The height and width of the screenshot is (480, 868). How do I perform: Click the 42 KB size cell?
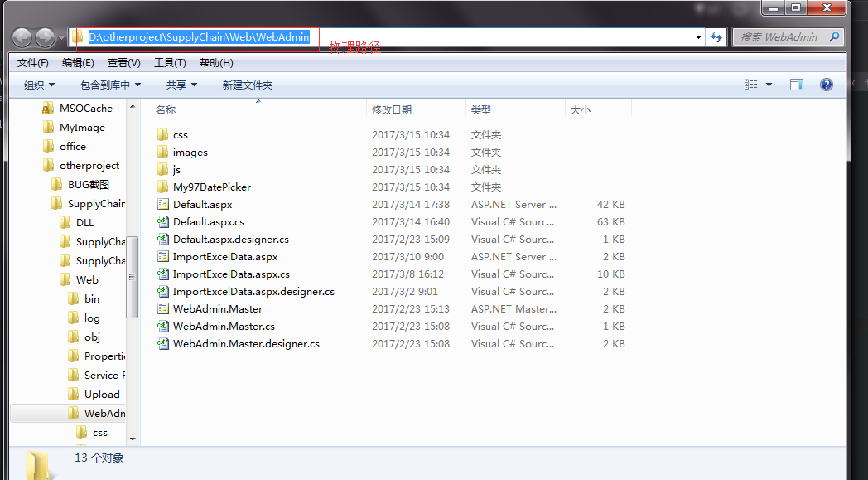[x=610, y=204]
